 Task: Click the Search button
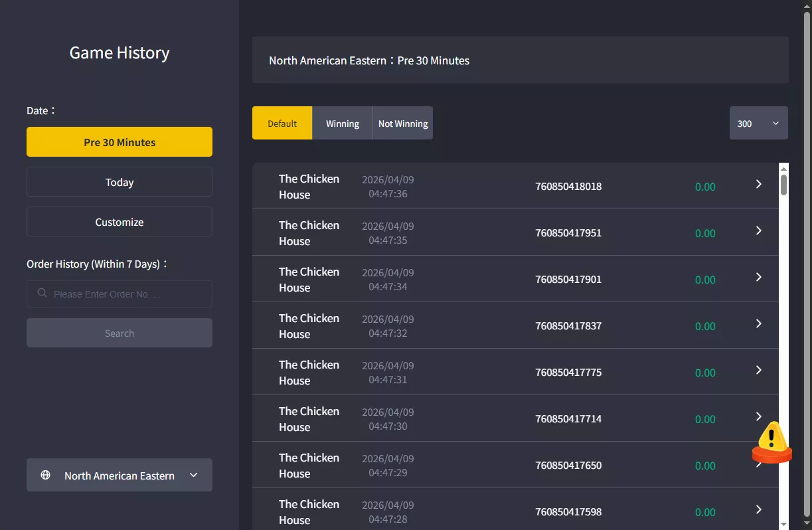coord(120,333)
